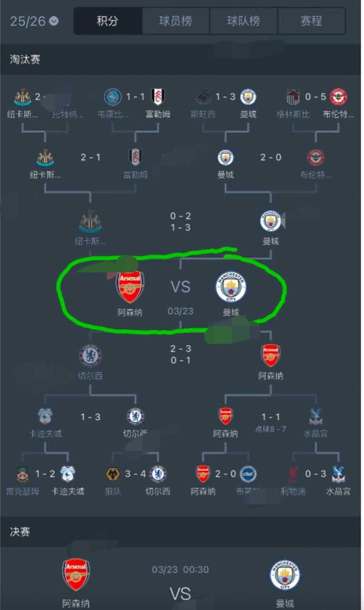Screen dimensions: 364x610
Task: Click the Crystal Palace crest in 0 - 3 match
Action: coord(338,474)
